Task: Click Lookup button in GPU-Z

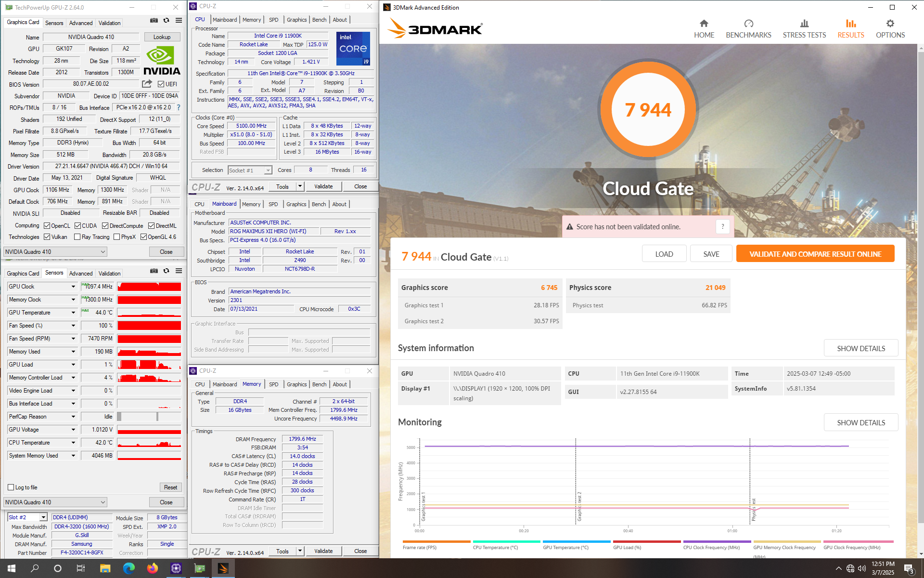Action: pyautogui.click(x=162, y=37)
